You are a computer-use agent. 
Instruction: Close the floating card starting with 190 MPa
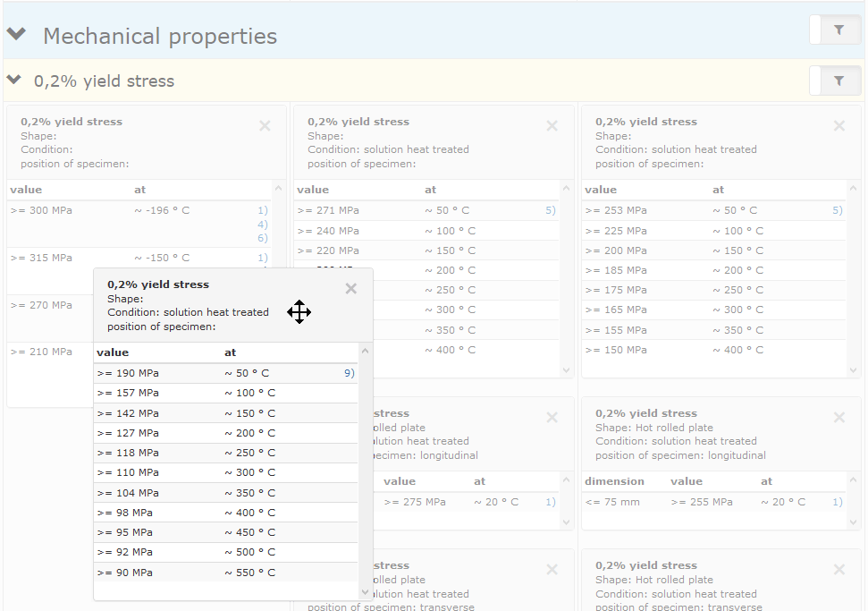351,289
